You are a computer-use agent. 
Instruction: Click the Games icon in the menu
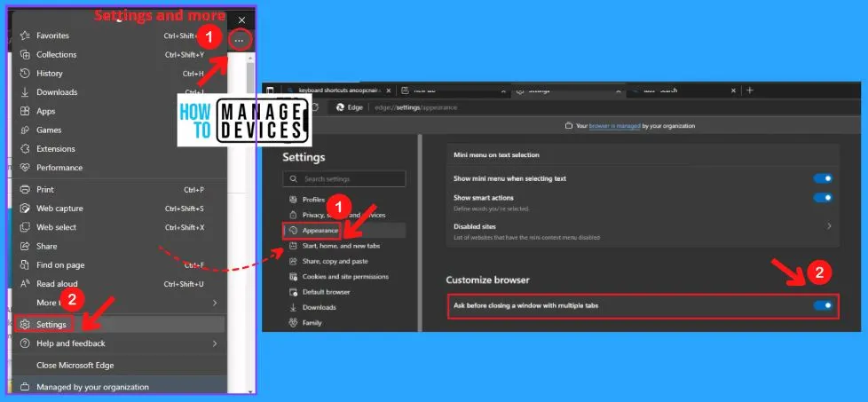click(24, 130)
